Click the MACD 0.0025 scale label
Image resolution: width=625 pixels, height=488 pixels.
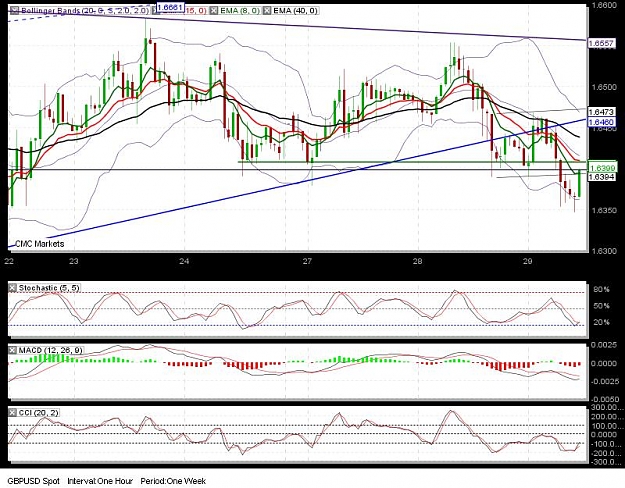tap(606, 345)
